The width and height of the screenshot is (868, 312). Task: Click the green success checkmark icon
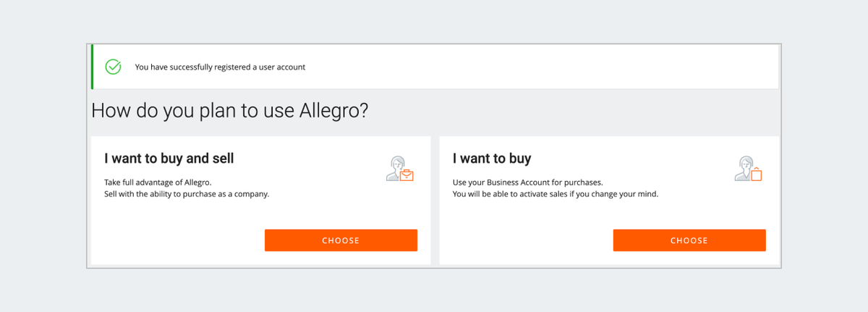(x=113, y=67)
